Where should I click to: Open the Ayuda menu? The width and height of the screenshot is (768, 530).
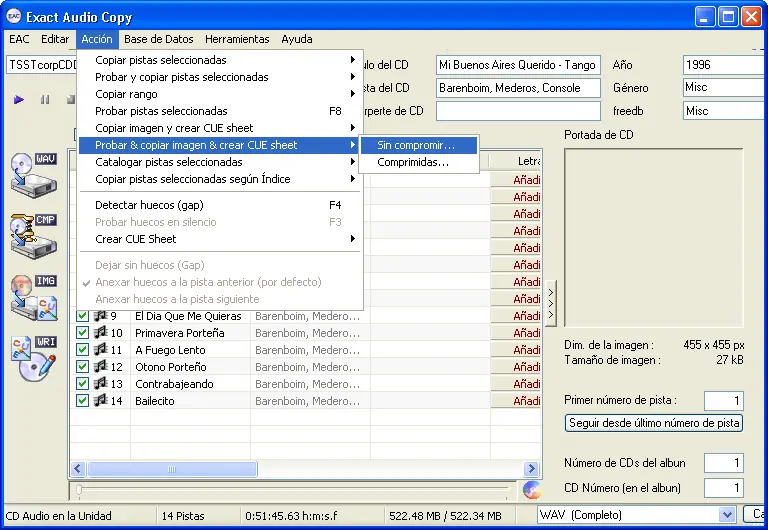point(297,39)
